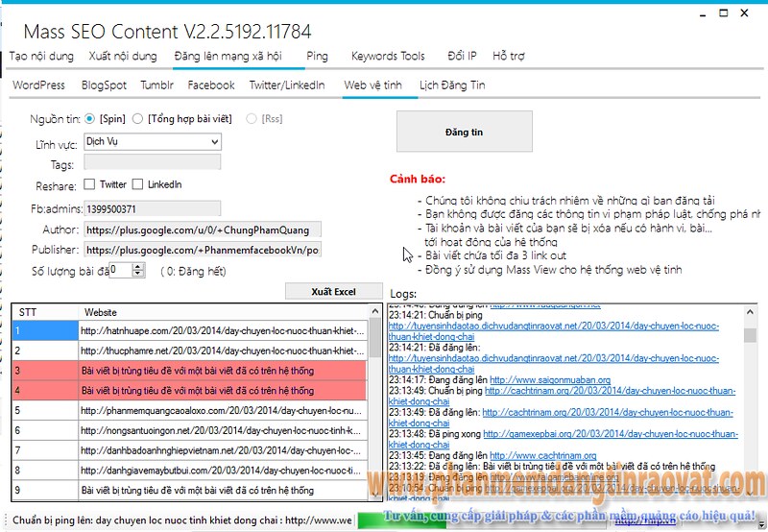
Task: Open the saigonmuaban.org log link
Action: [x=550, y=379]
